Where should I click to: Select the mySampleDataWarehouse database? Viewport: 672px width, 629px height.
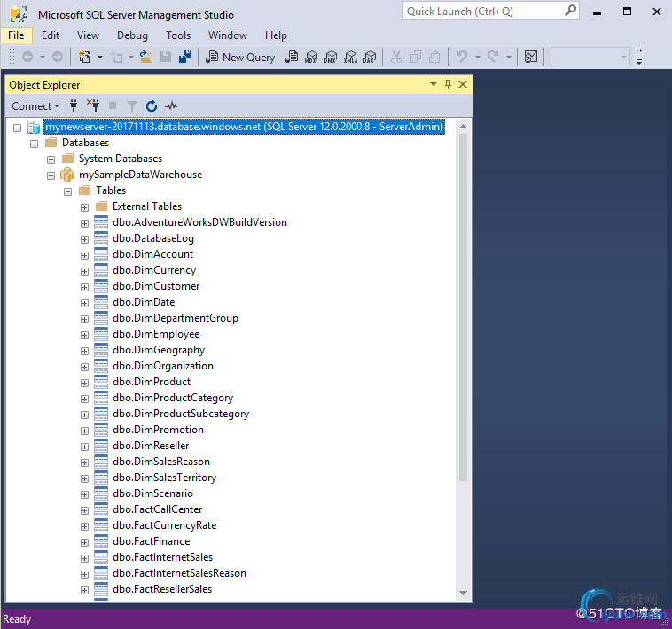[x=141, y=175]
